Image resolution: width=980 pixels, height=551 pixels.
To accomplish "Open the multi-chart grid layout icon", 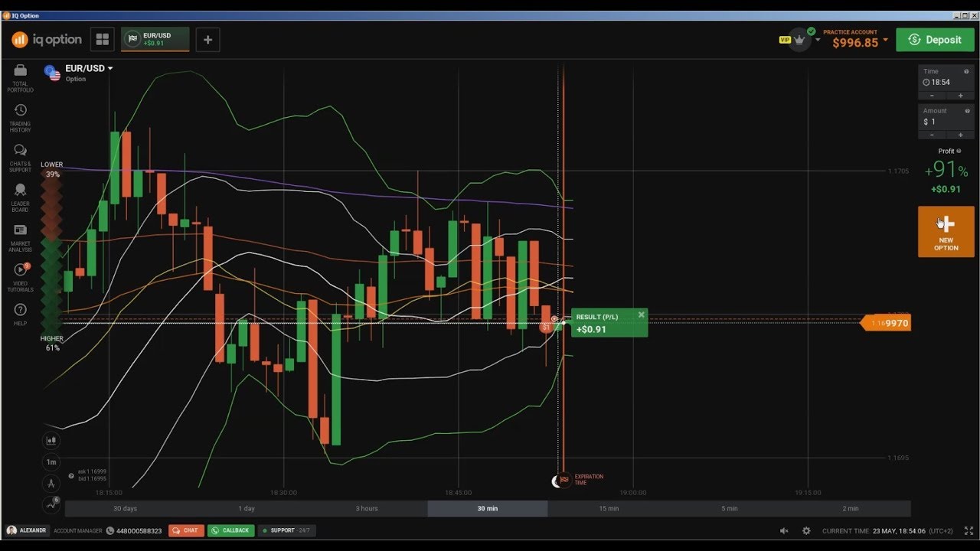I will [102, 40].
